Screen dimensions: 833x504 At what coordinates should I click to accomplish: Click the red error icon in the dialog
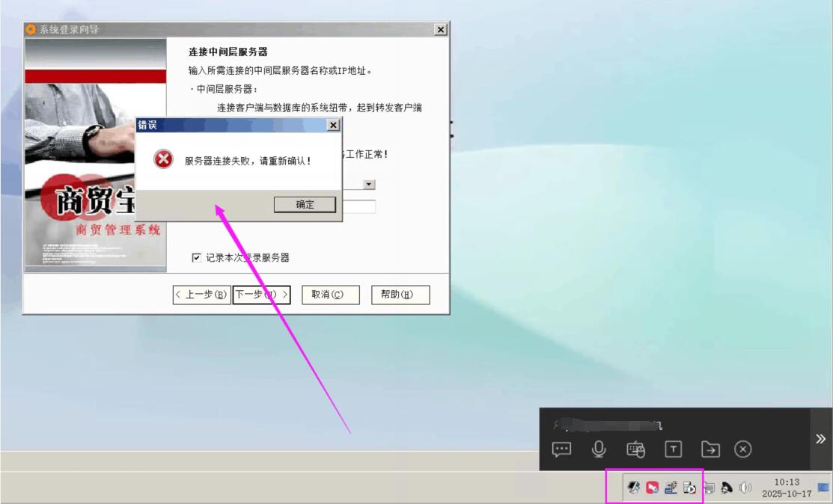tap(162, 160)
